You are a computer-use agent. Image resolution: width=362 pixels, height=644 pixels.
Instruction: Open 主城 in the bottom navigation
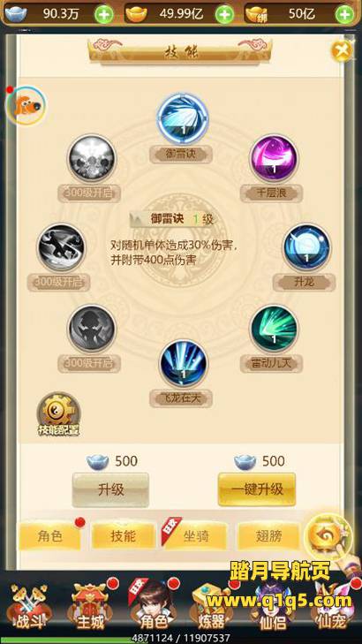(91, 608)
